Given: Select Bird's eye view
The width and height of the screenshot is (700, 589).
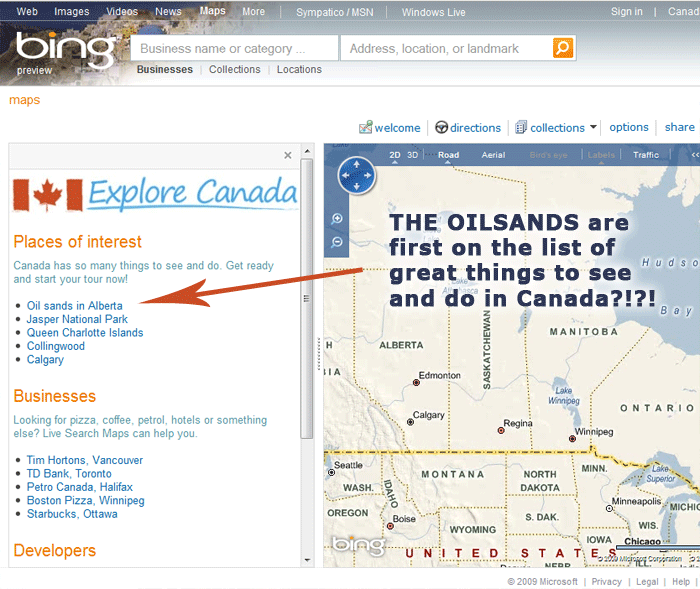Looking at the screenshot, I should coord(549,155).
